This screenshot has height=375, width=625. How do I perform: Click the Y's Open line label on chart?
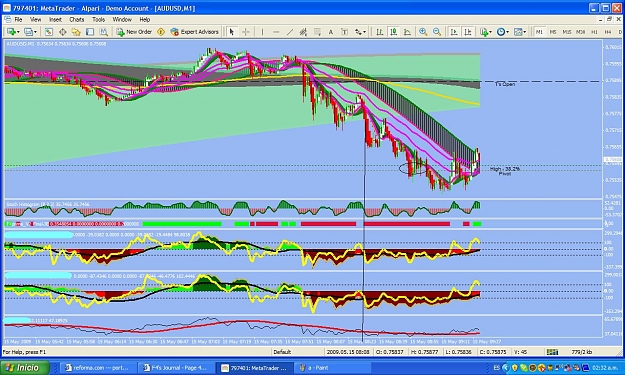click(505, 84)
